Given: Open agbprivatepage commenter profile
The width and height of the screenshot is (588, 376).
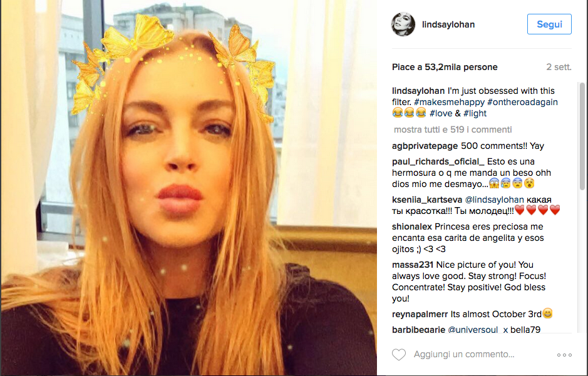Looking at the screenshot, I should tap(425, 146).
